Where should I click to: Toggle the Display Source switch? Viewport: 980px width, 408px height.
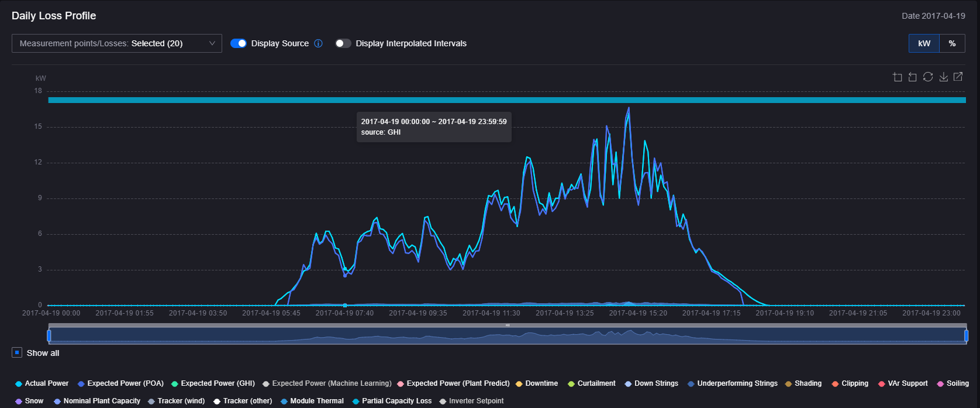tap(239, 43)
